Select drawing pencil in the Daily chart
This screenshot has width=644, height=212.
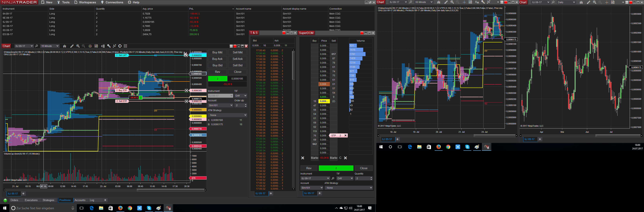click(x=589, y=2)
